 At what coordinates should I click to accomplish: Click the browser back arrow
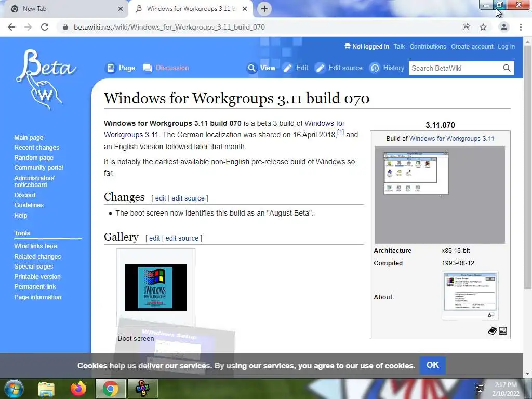click(11, 27)
